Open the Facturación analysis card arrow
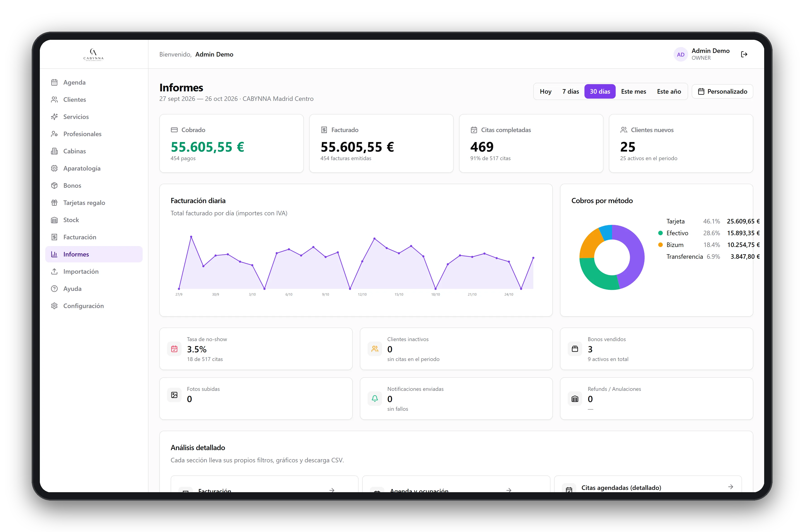Screen dimensions: 804x532 (x=332, y=490)
